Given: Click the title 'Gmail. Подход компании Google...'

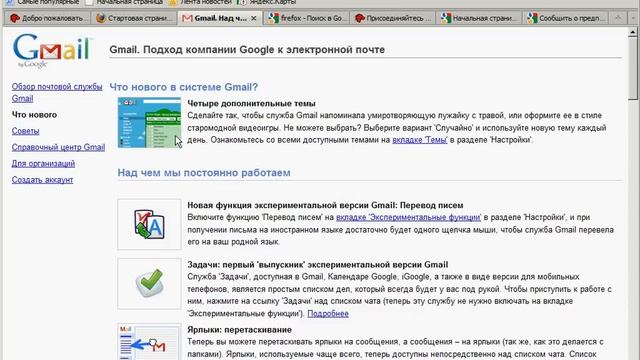Looking at the screenshot, I should [247, 50].
